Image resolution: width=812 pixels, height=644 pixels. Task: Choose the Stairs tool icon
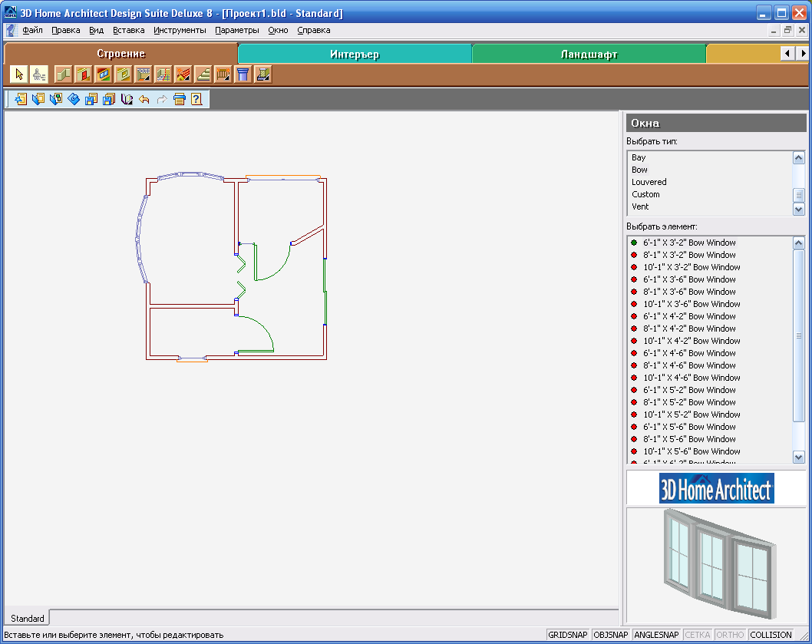(203, 74)
